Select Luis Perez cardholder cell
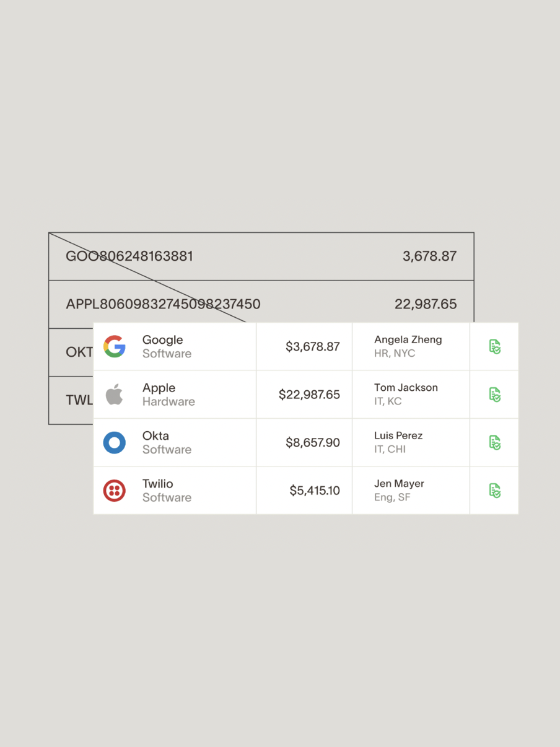560x747 pixels. click(411, 442)
